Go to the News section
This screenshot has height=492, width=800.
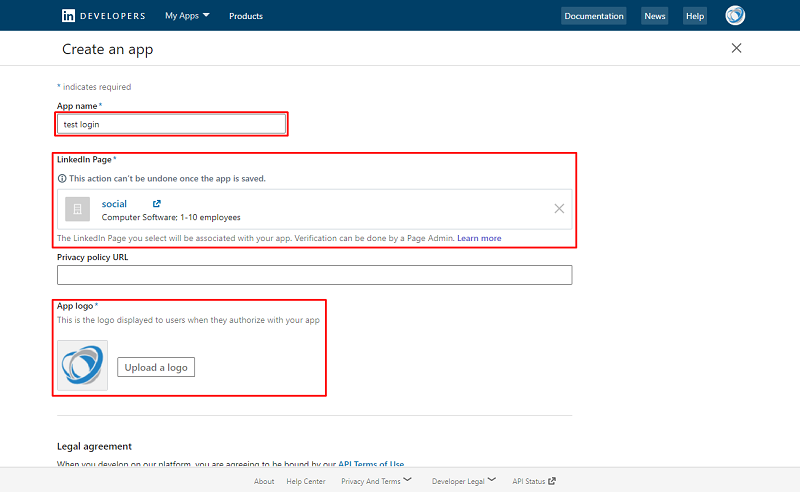[655, 16]
